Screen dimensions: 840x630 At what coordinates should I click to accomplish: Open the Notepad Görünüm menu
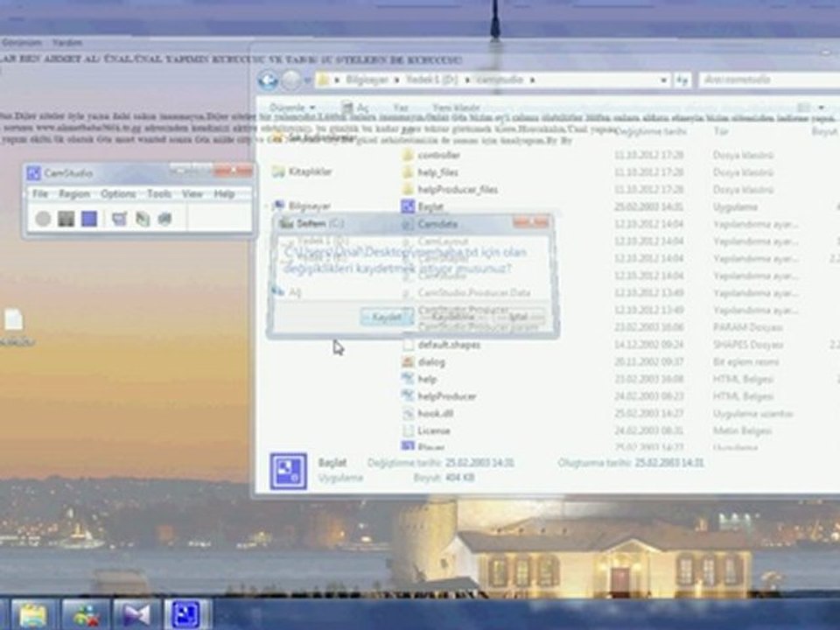coord(21,42)
